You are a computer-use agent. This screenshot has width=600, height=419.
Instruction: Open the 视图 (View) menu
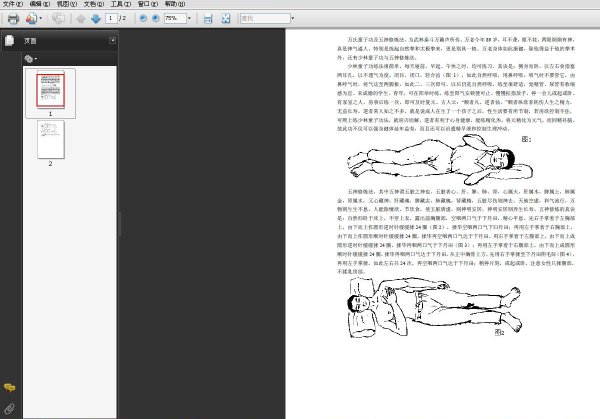(x=67, y=4)
